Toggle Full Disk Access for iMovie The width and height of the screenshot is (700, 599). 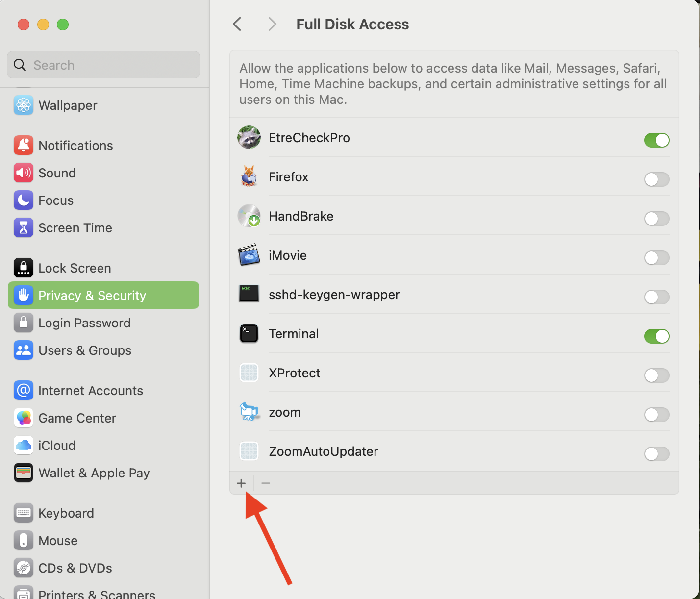pos(657,258)
